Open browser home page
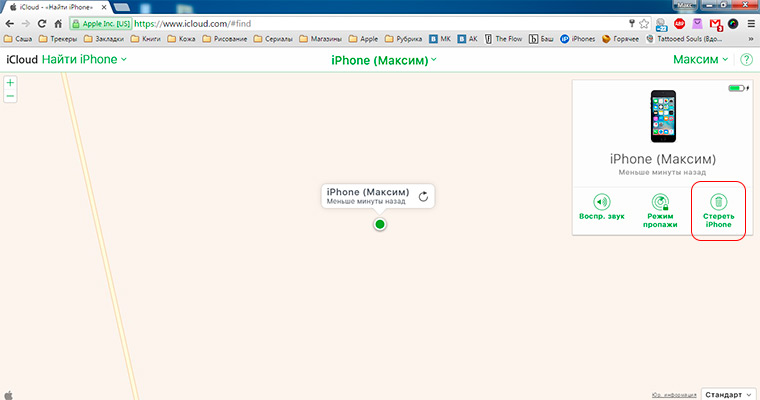The height and width of the screenshot is (400, 760). [x=58, y=24]
